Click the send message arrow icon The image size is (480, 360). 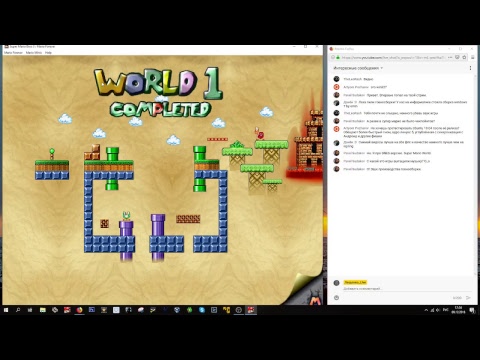pos(468,298)
